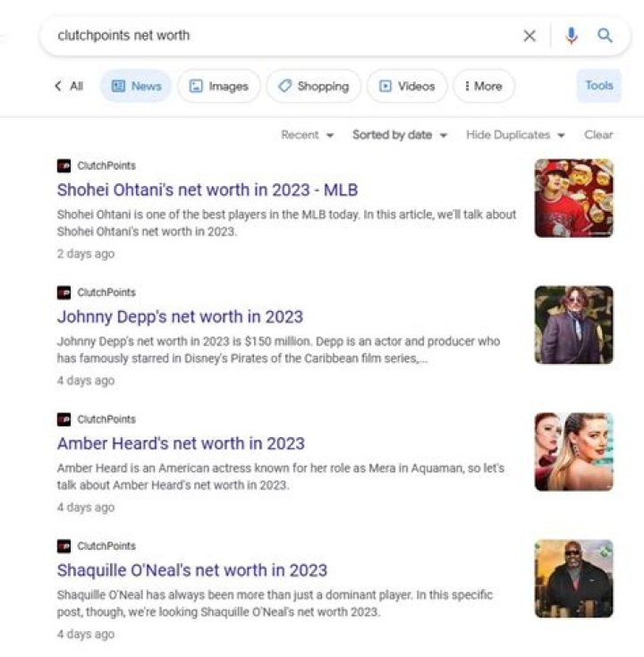Image resolution: width=644 pixels, height=657 pixels.
Task: Click snippet 'Johnny Depp's net worth in 2023 is $150 million'
Action: click(x=278, y=350)
